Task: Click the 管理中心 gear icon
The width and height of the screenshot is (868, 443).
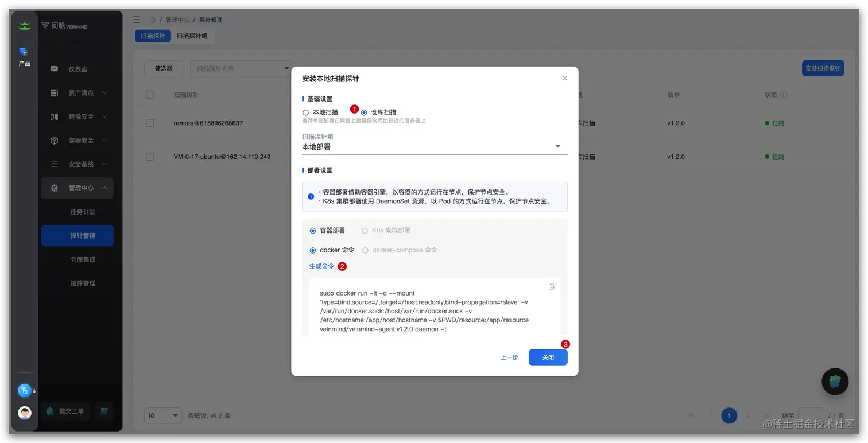Action: (x=55, y=188)
